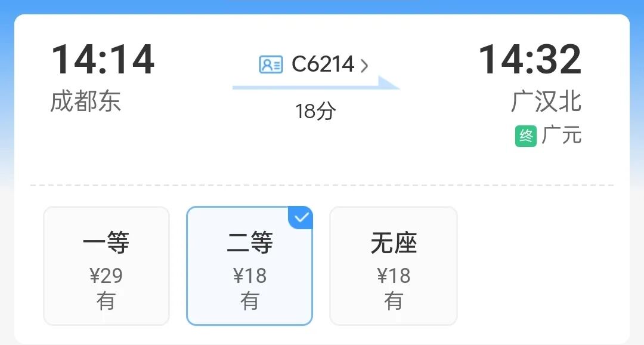The width and height of the screenshot is (644, 345).
Task: Click the 成都东 departure station name
Action: tap(85, 101)
